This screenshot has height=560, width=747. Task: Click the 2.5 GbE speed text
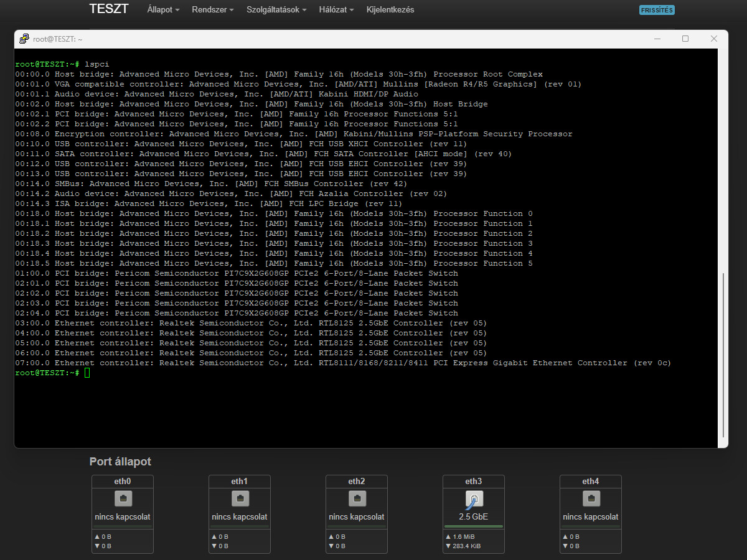(x=474, y=517)
